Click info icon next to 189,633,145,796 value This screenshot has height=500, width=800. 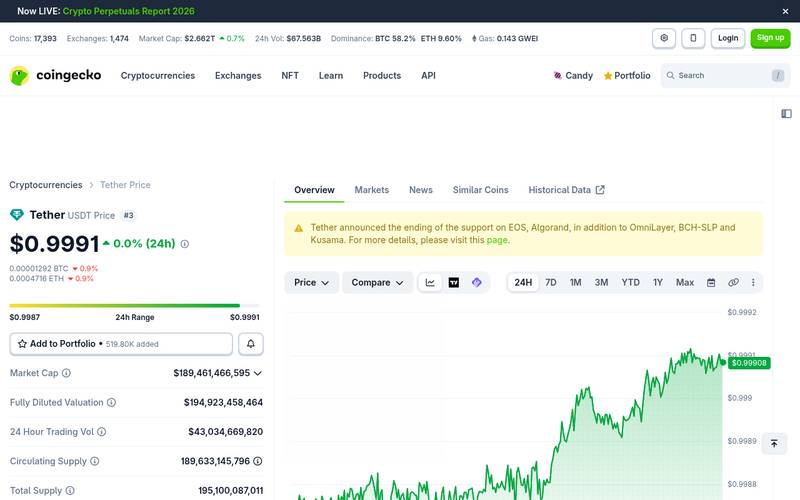[258, 461]
